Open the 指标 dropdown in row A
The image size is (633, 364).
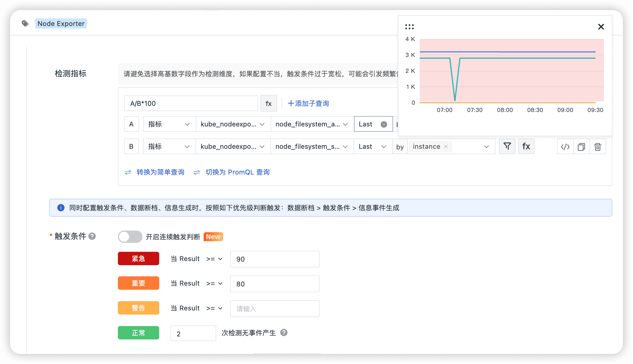click(169, 124)
